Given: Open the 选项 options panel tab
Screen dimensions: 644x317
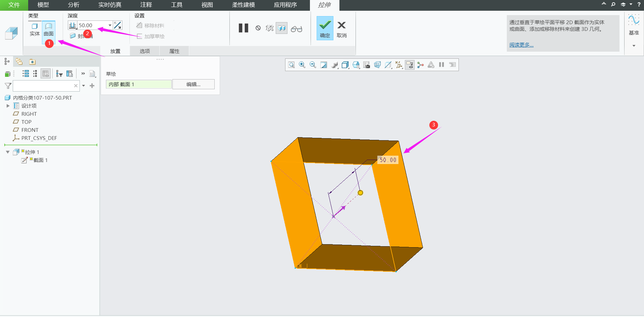Looking at the screenshot, I should click(x=145, y=51).
